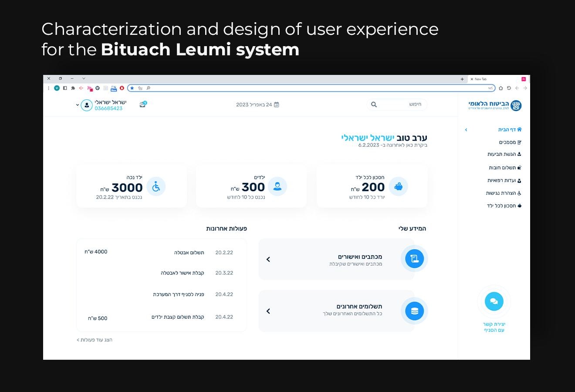Expand the מכתבים ואישורים card chevron
The width and height of the screenshot is (575, 392).
coord(268,259)
